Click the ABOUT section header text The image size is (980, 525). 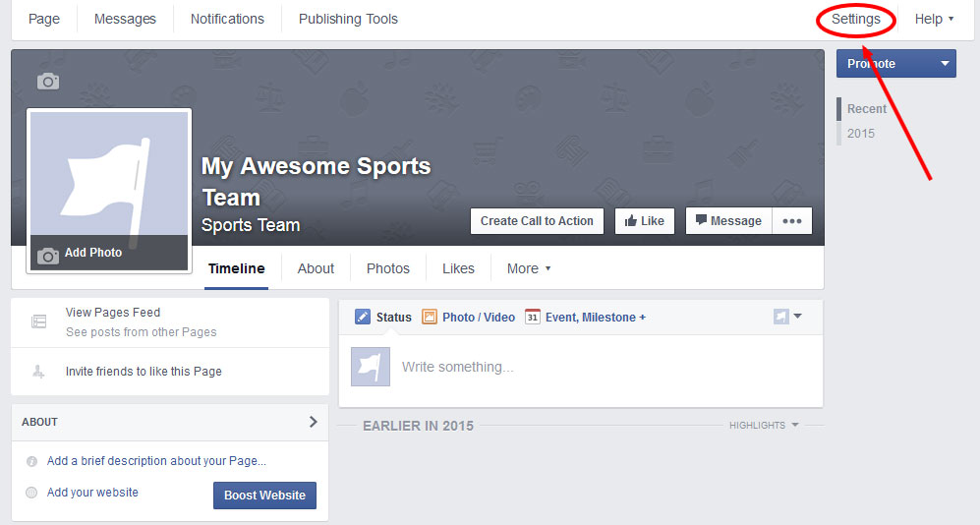coord(39,422)
